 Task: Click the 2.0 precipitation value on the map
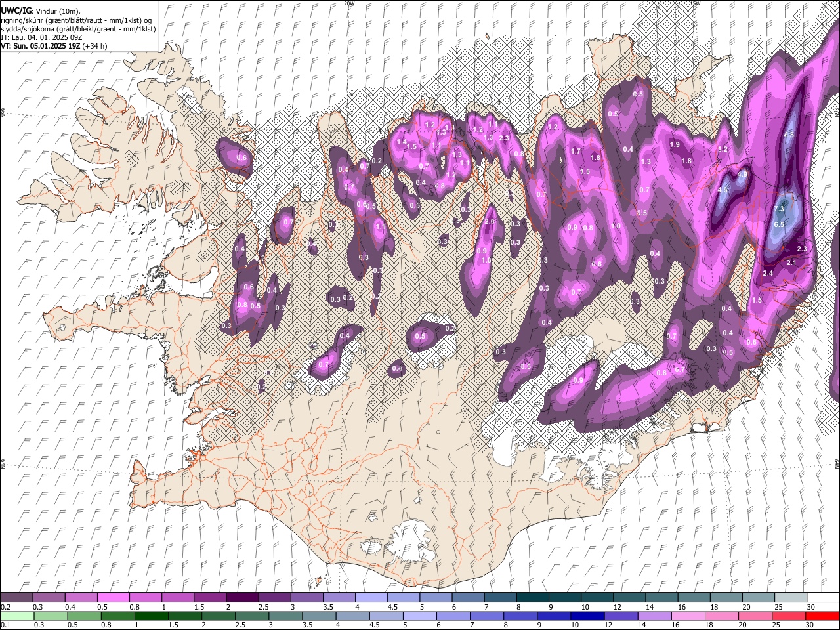(490, 222)
